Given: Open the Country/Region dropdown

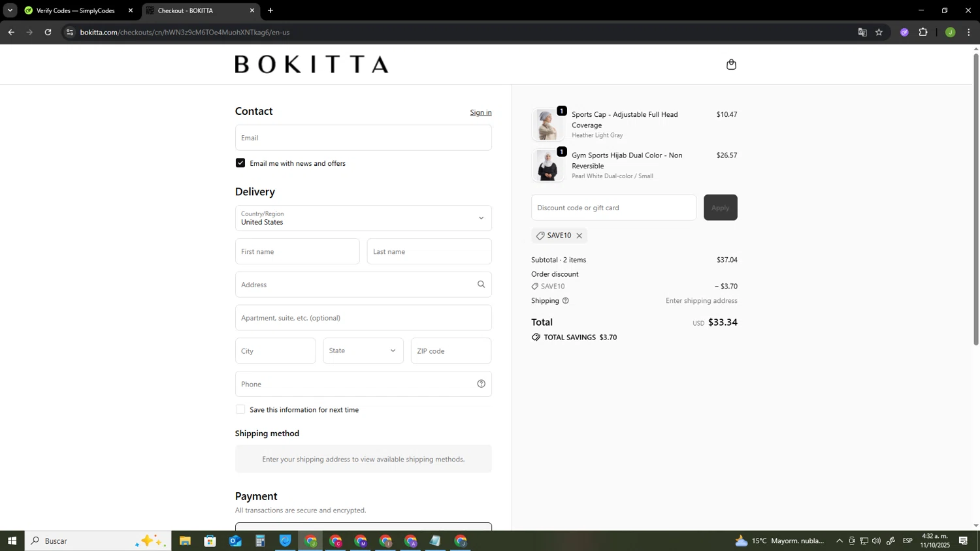Looking at the screenshot, I should (x=363, y=218).
